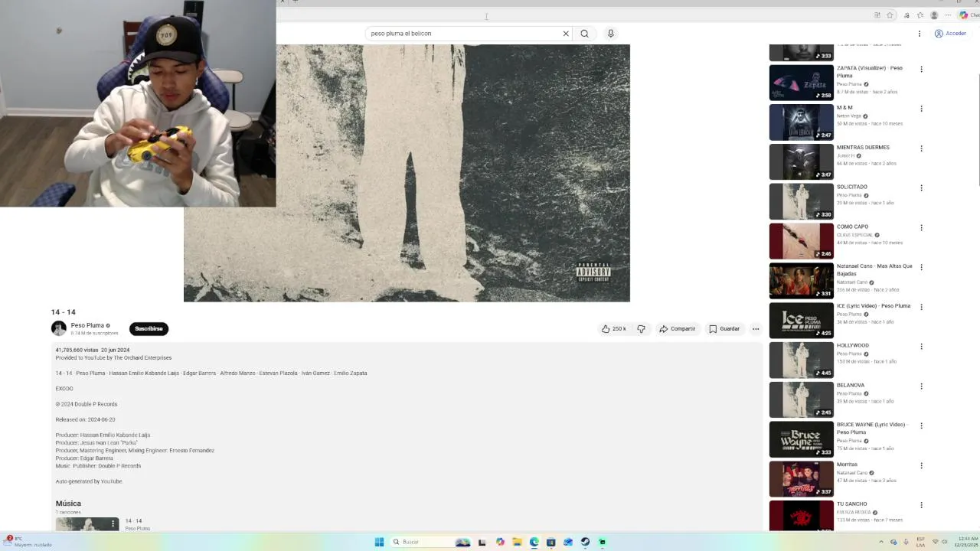
Task: Open options menu for BELANOVA
Action: pos(921,386)
